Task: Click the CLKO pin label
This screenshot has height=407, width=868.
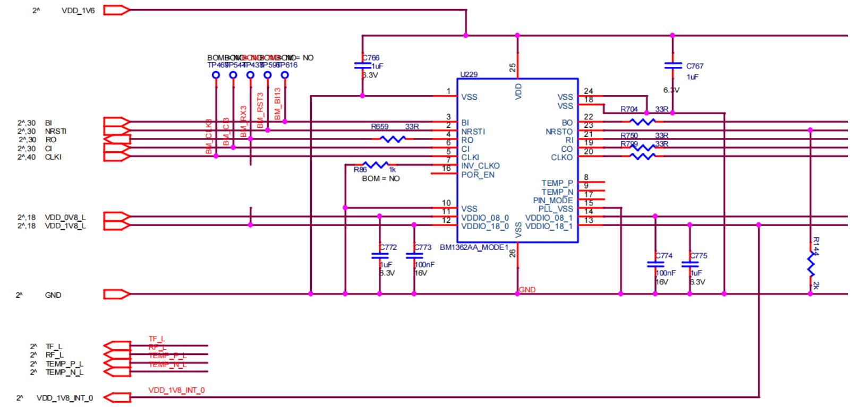Action: coord(562,158)
